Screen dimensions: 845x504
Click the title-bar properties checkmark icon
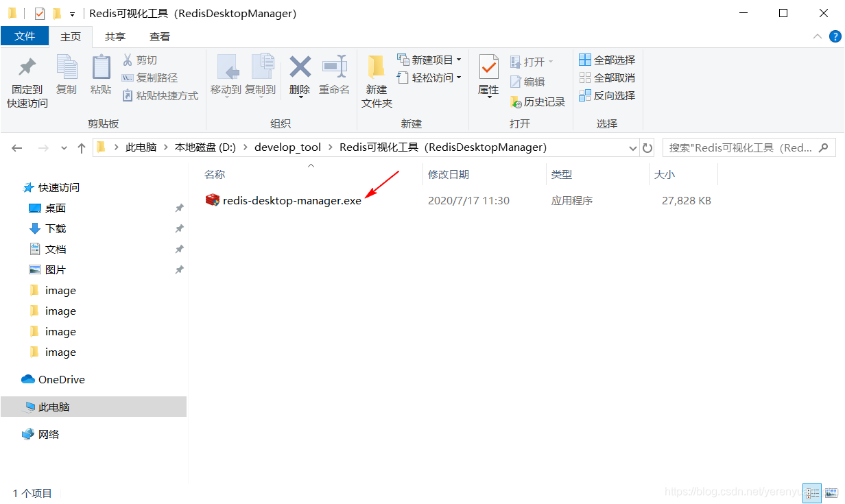40,13
